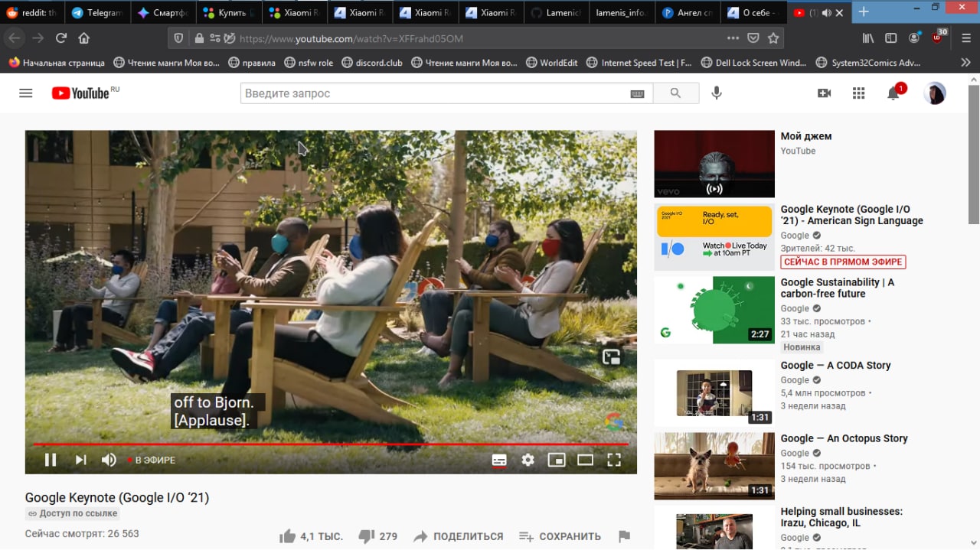Open the WorldEdit bookmark
This screenshot has height=550, width=980.
(x=551, y=63)
